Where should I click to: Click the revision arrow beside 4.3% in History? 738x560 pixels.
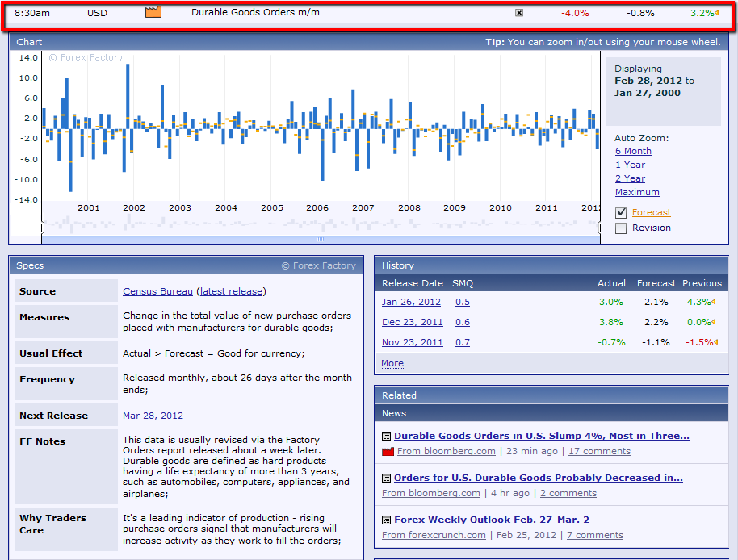[x=714, y=302]
